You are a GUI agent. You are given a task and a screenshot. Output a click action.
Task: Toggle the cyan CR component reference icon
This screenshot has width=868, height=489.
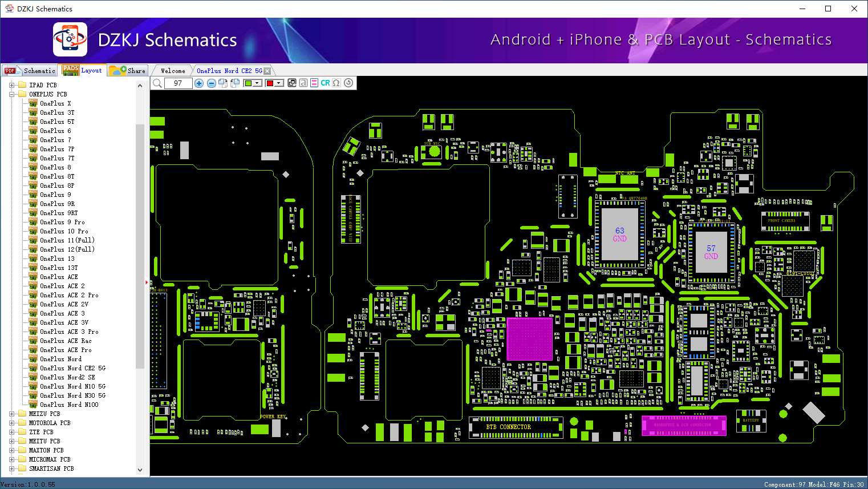pyautogui.click(x=325, y=83)
